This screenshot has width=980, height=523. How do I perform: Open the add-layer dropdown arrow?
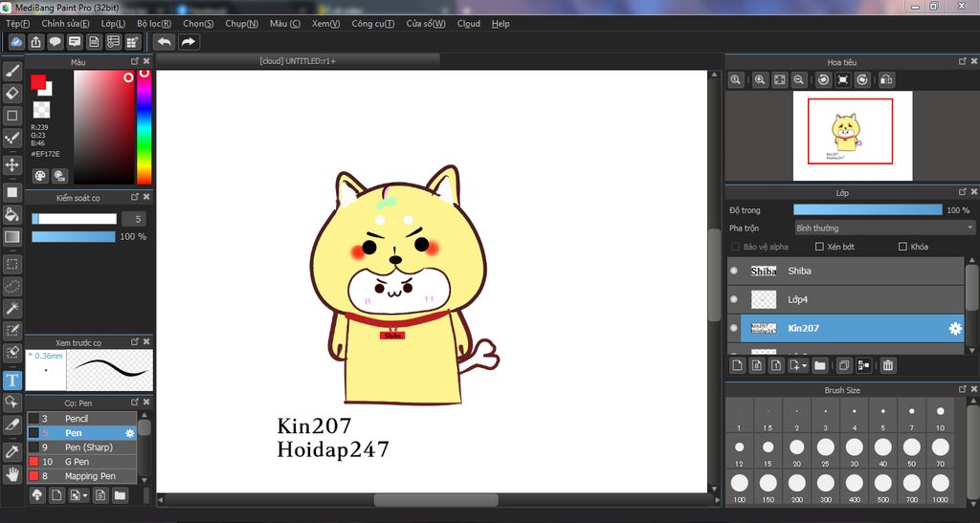pyautogui.click(x=804, y=366)
